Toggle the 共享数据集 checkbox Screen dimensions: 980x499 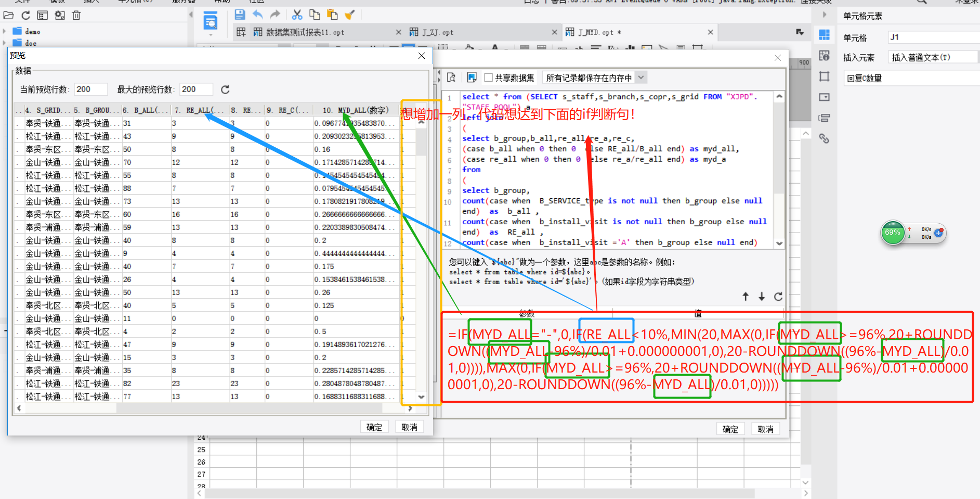point(488,78)
